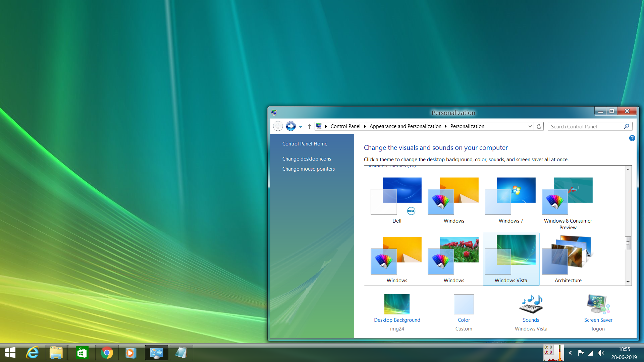Open Change desktop icons link
The height and width of the screenshot is (362, 644).
[307, 159]
